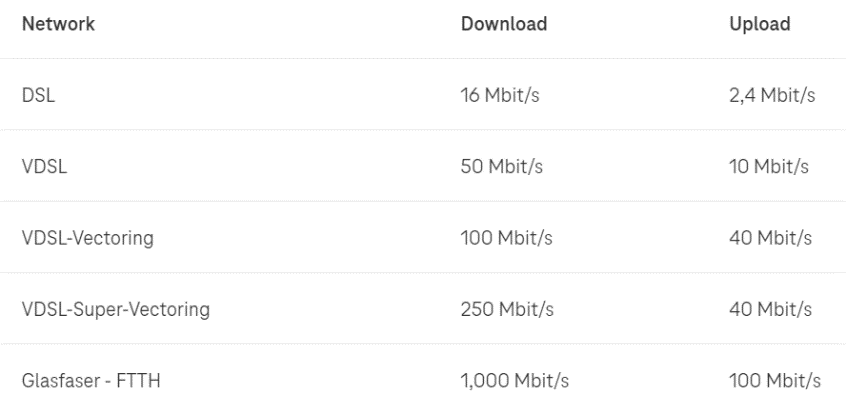Image resolution: width=846 pixels, height=414 pixels.
Task: Click the 2,4 Mbit/s upload value
Action: (x=772, y=96)
